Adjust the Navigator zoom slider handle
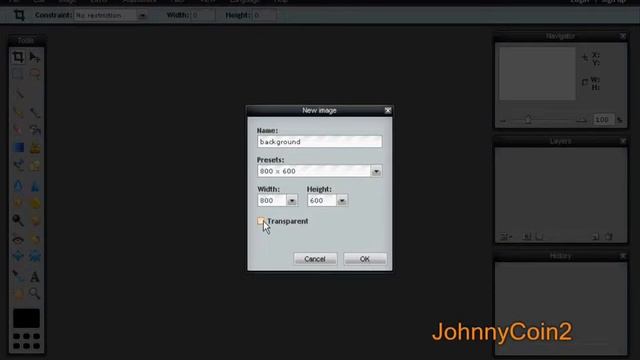The height and width of the screenshot is (360, 640). coord(528,120)
